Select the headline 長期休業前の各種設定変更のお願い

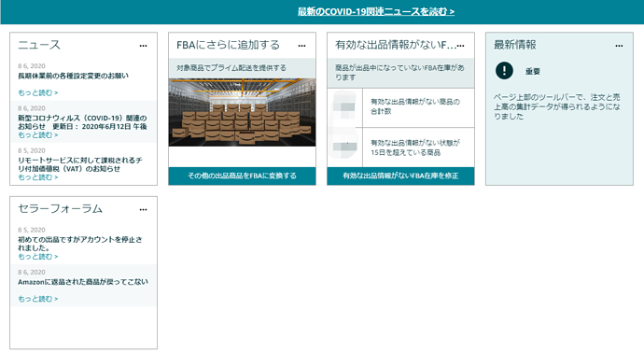pyautogui.click(x=73, y=76)
